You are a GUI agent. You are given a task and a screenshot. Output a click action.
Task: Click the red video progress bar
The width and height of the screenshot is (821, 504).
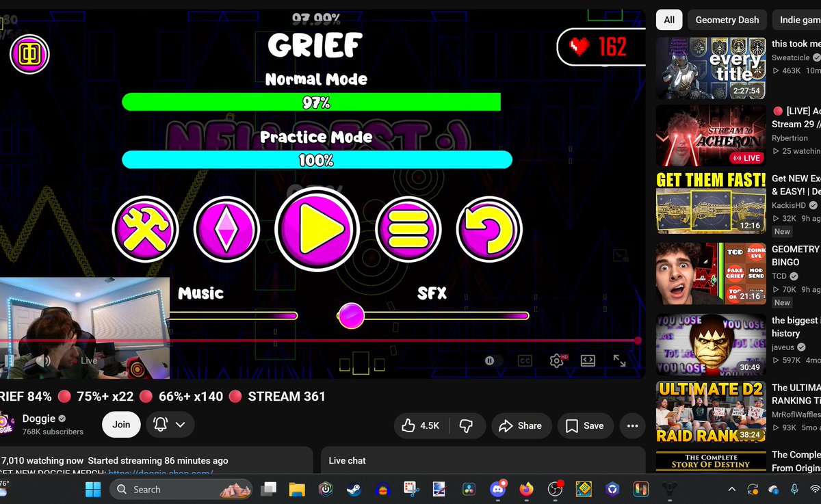pyautogui.click(x=319, y=340)
